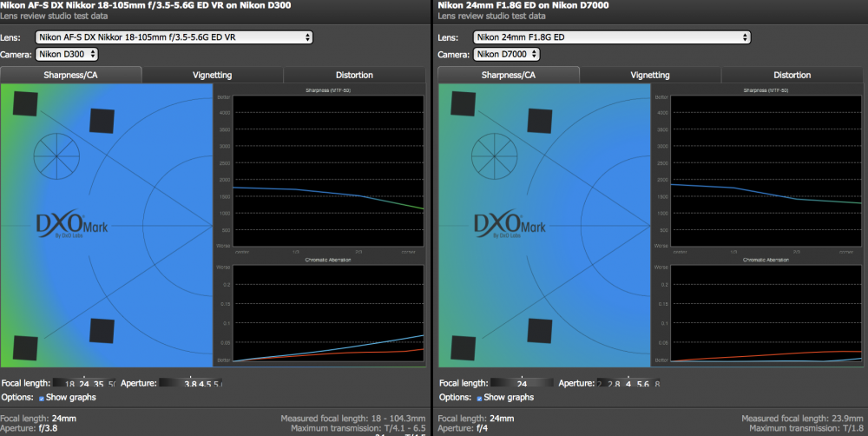Toggle Show graphs checkbox in the D300 panel
868x436 pixels.
tap(42, 399)
